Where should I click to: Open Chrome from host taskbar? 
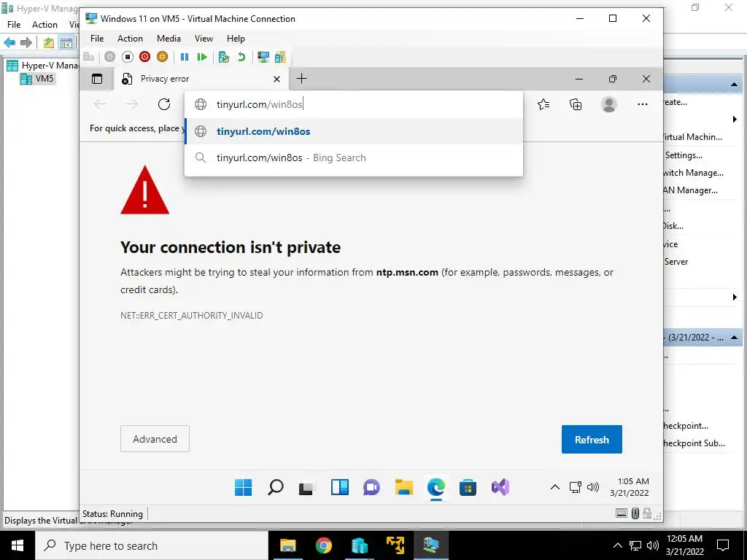pyautogui.click(x=323, y=545)
